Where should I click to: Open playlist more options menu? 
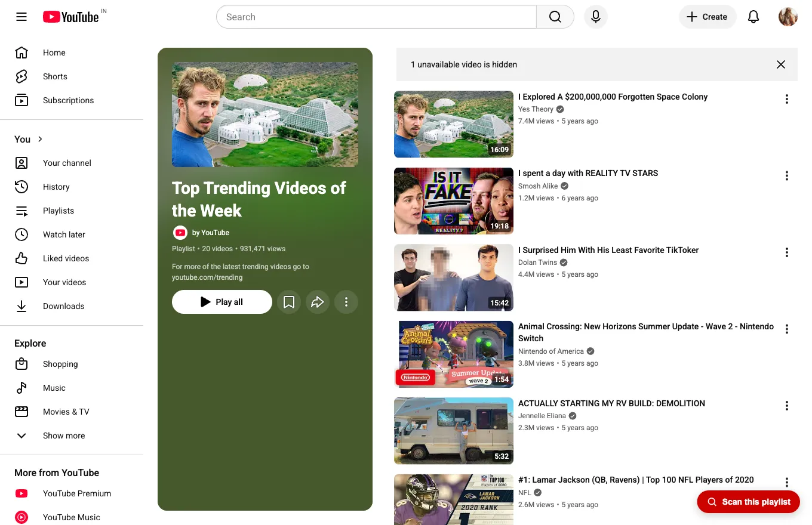click(x=346, y=302)
